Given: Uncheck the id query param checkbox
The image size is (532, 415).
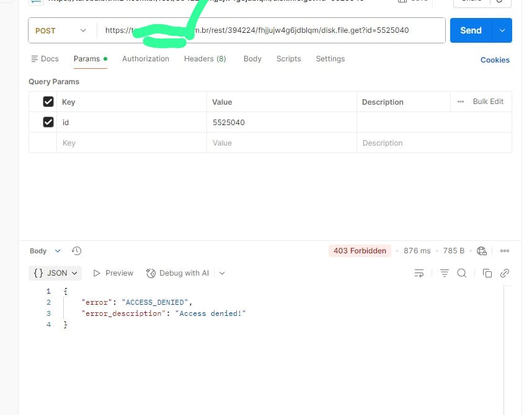Looking at the screenshot, I should point(48,122).
